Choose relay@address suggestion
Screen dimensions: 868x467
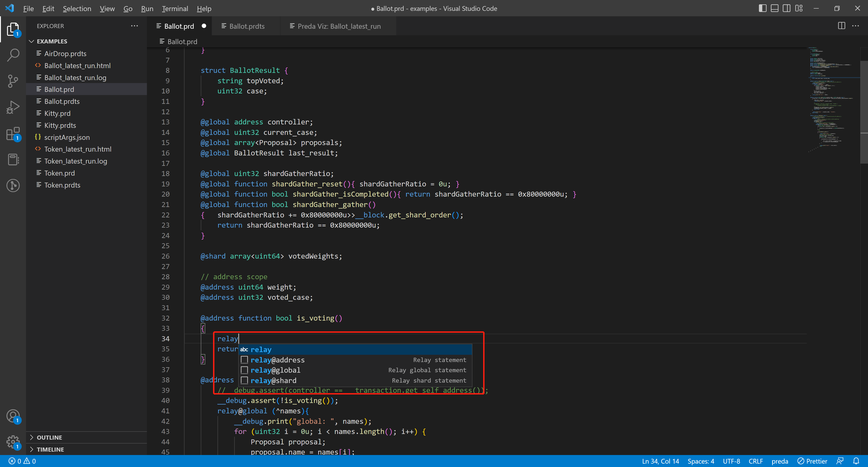(x=356, y=360)
